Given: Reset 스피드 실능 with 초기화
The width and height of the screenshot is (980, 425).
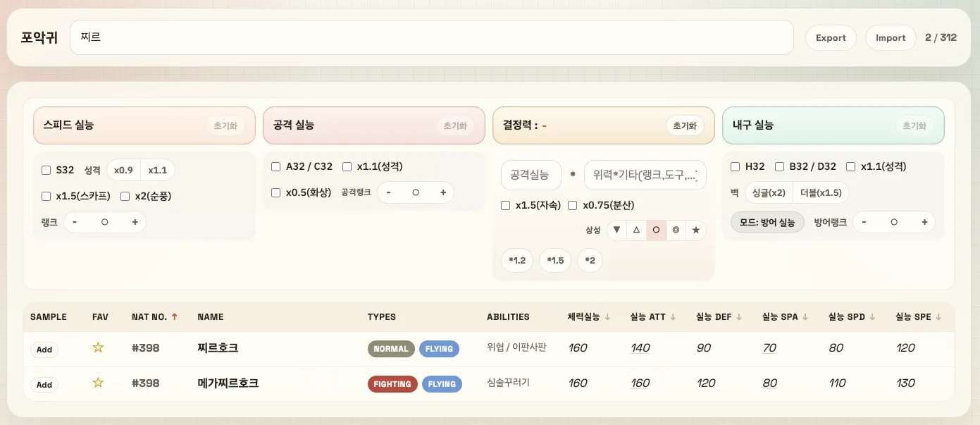Looking at the screenshot, I should (225, 125).
